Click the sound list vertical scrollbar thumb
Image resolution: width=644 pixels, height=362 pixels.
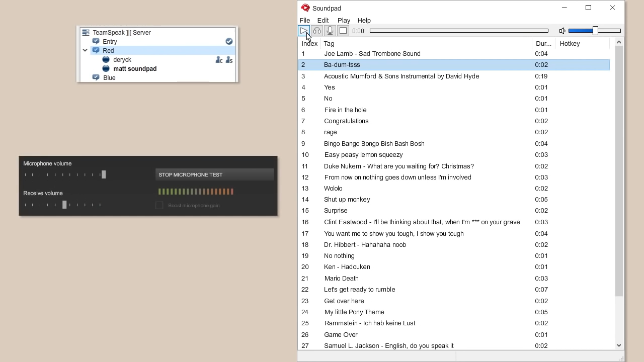(619, 171)
